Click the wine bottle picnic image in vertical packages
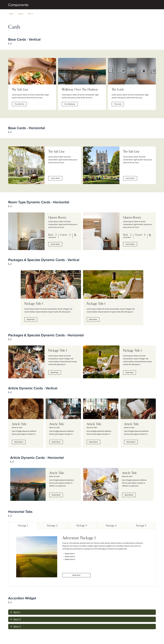 (113, 284)
